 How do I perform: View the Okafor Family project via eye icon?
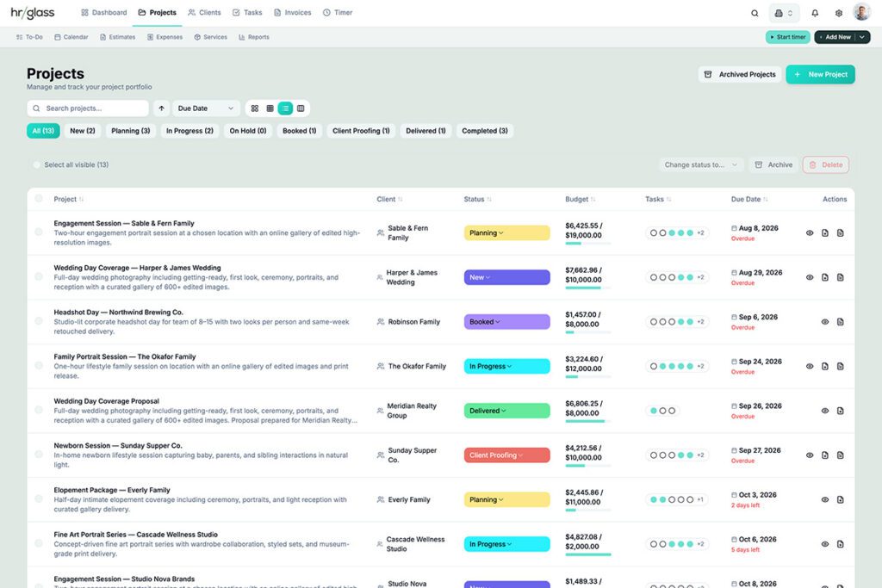[810, 367]
